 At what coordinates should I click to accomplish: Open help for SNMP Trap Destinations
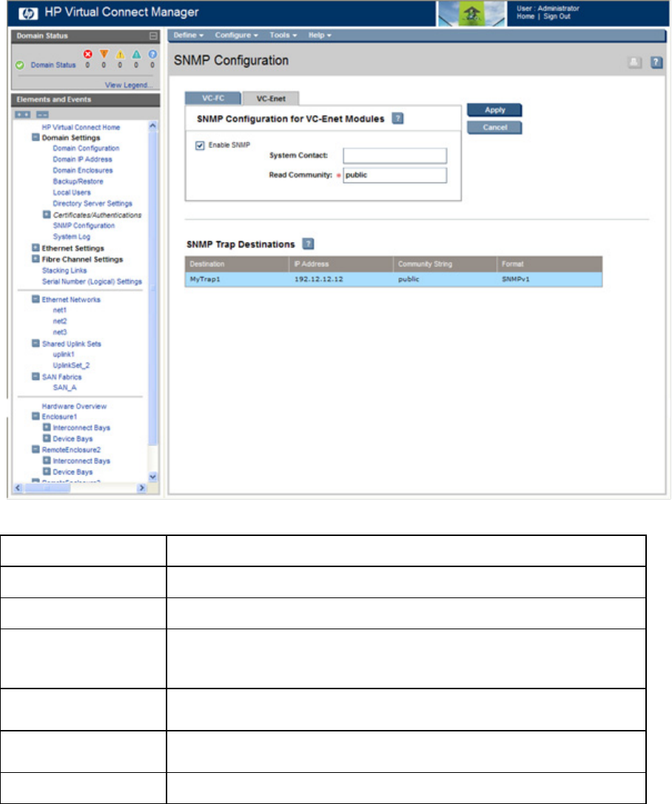tap(308, 244)
